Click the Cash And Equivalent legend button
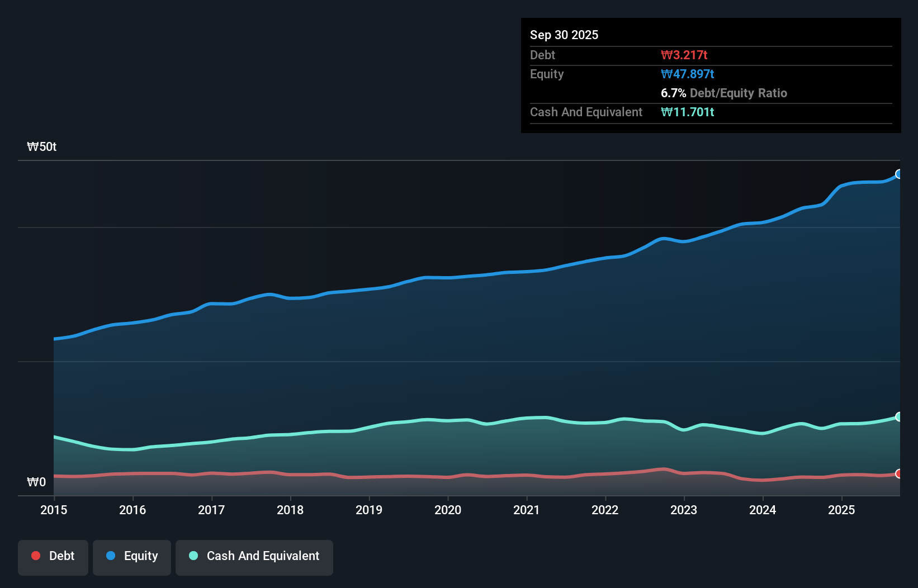The image size is (918, 588). 254,556
